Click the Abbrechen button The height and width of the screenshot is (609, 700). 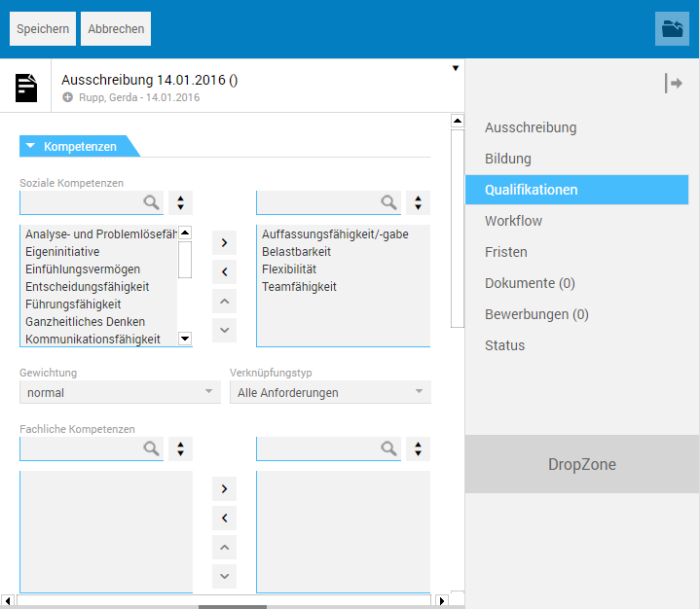[116, 29]
